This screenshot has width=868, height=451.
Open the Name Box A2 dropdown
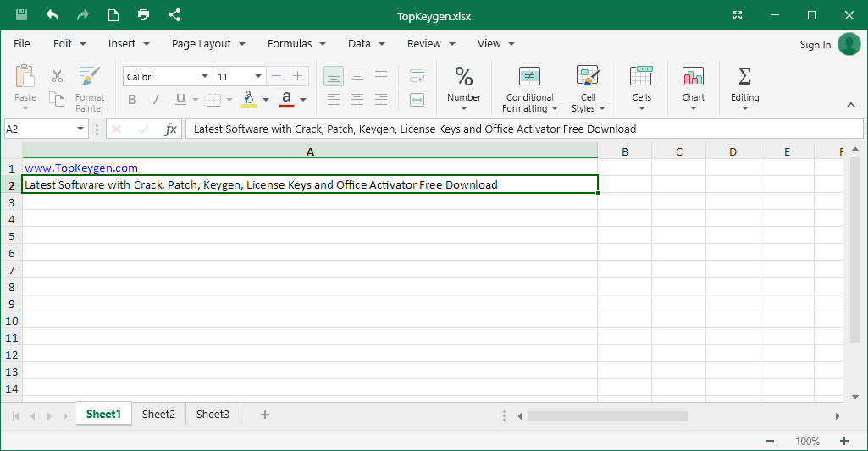[x=80, y=129]
